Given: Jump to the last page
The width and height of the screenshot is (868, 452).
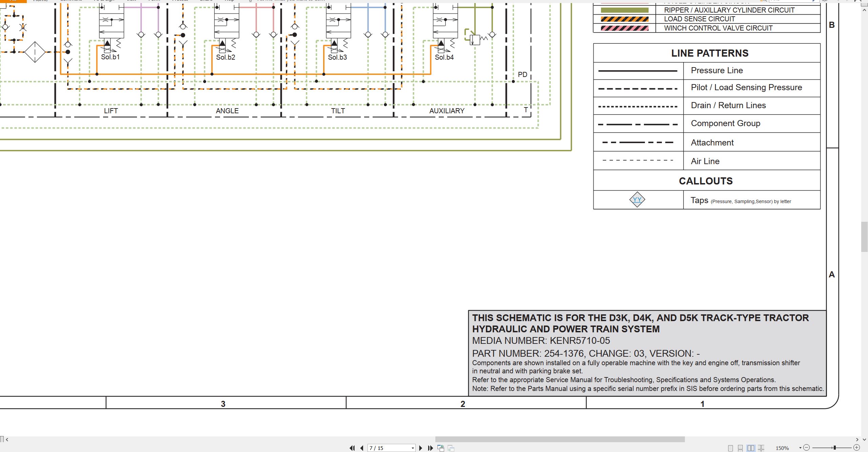Looking at the screenshot, I should (430, 448).
